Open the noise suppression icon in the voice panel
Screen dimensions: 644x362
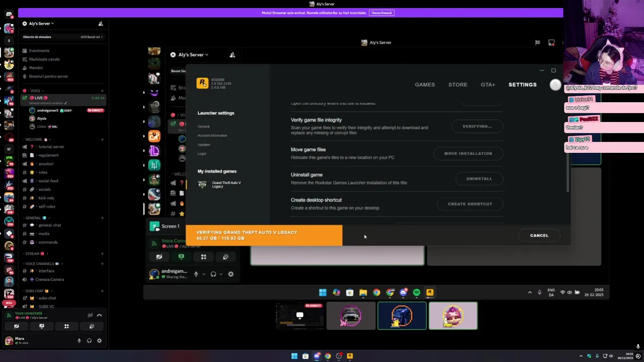(x=90, y=315)
